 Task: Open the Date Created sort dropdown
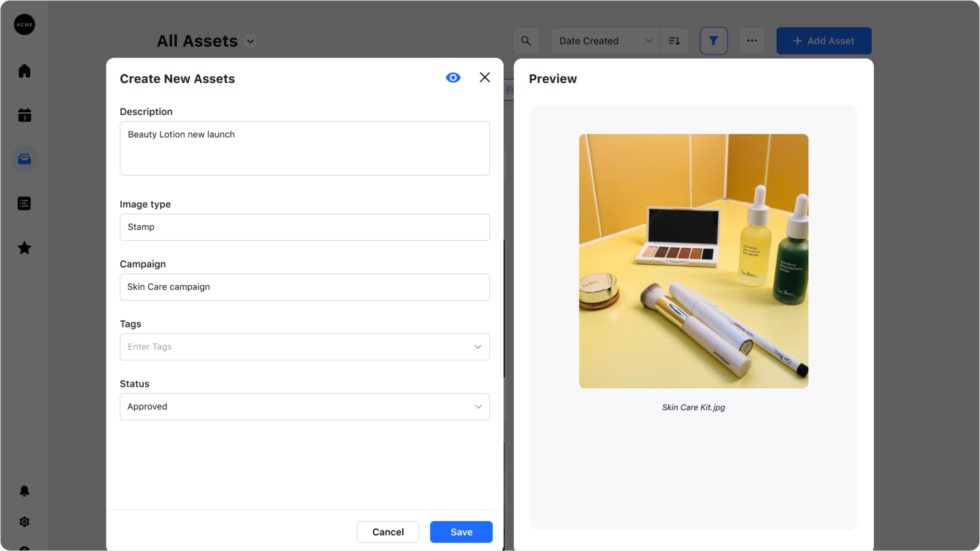(x=606, y=41)
